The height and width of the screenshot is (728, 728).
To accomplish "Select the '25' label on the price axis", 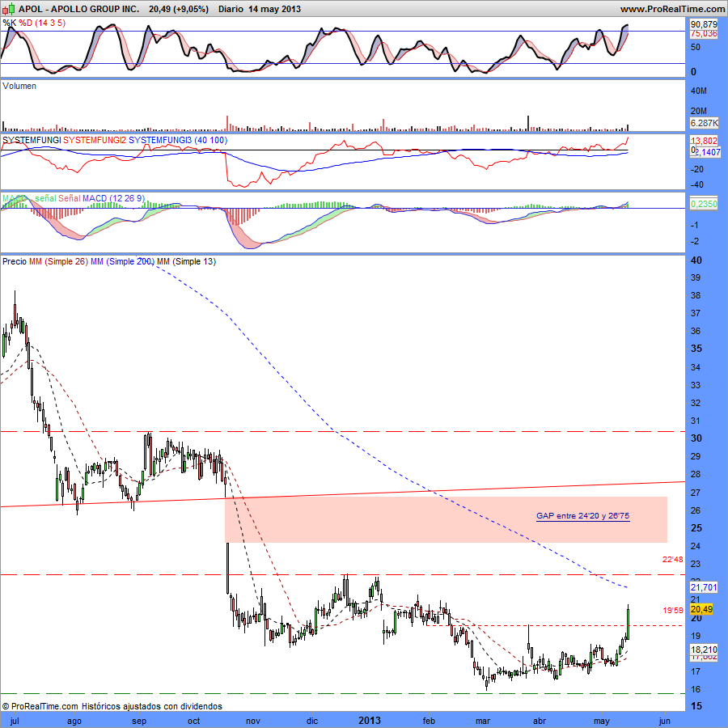I will tap(696, 528).
